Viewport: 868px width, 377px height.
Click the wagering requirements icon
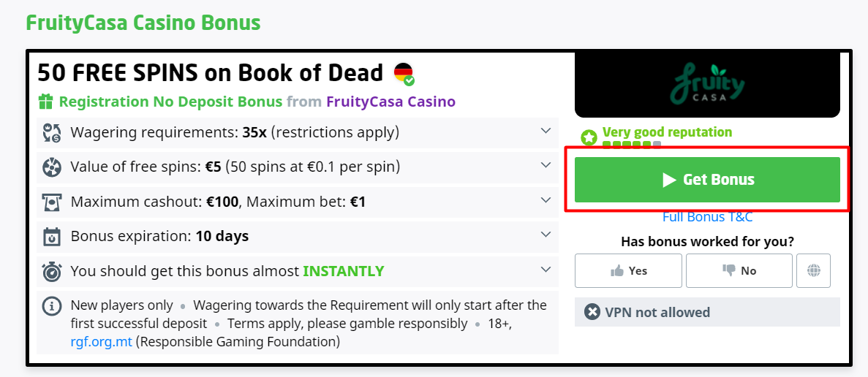coord(52,133)
